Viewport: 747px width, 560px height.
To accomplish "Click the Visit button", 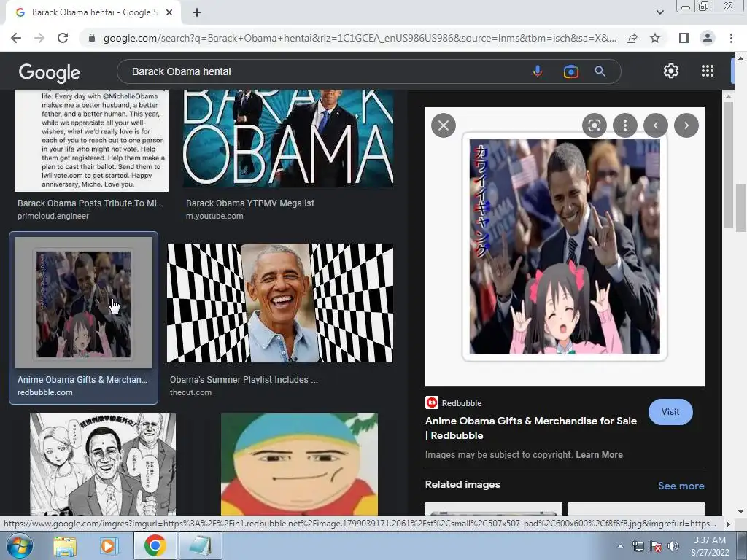I will tap(670, 412).
